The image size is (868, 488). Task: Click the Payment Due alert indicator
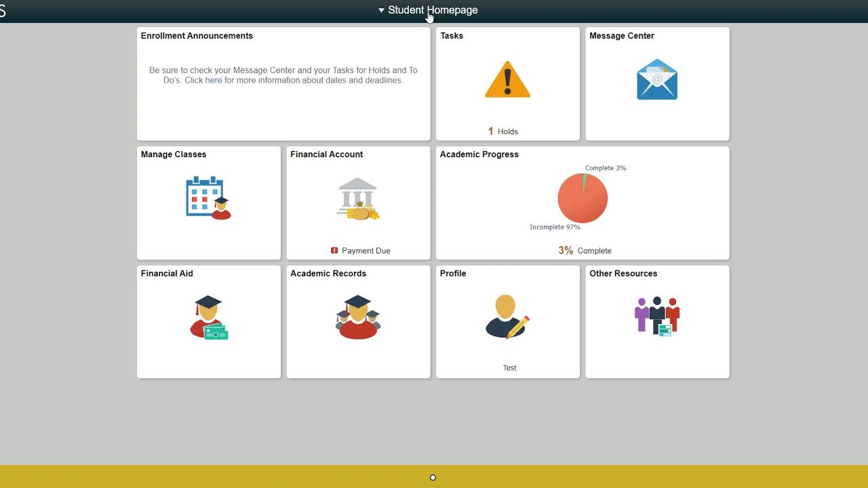pos(334,250)
